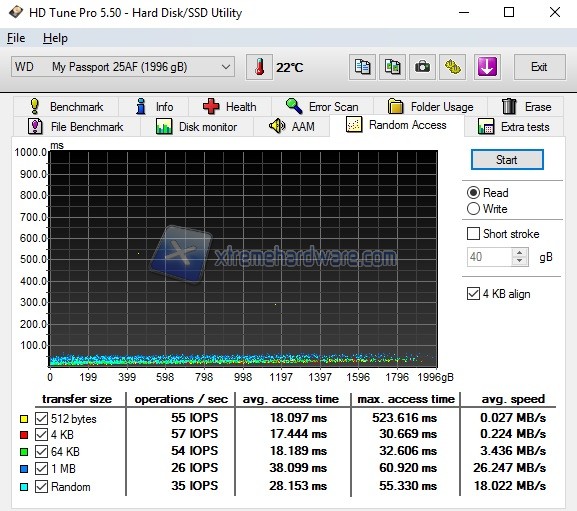Image resolution: width=577 pixels, height=511 pixels.
Task: Toggle the 4 KB transfer size checkbox
Action: 41,434
